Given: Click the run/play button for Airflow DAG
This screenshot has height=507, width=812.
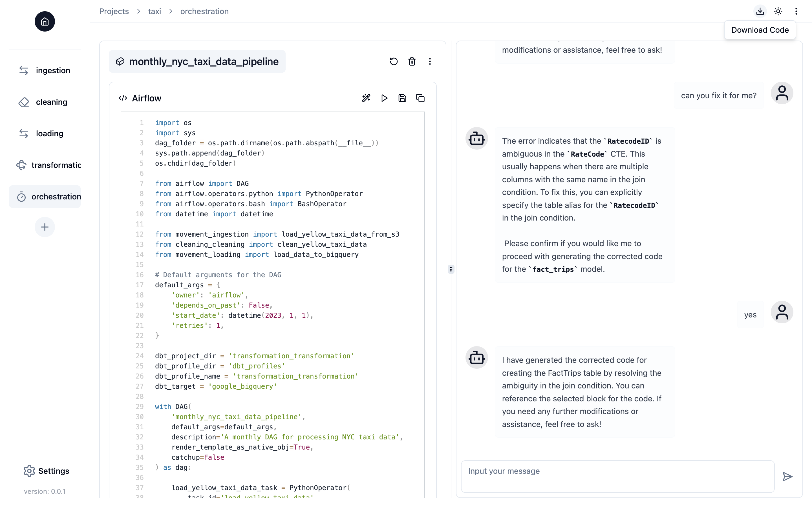Looking at the screenshot, I should [385, 98].
